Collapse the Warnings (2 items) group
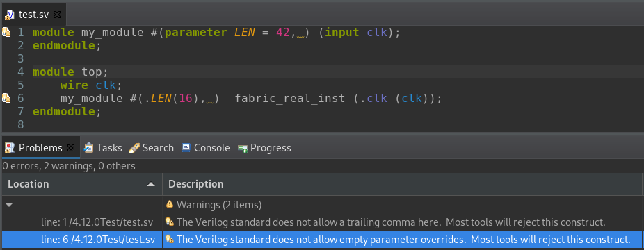 tap(8, 204)
